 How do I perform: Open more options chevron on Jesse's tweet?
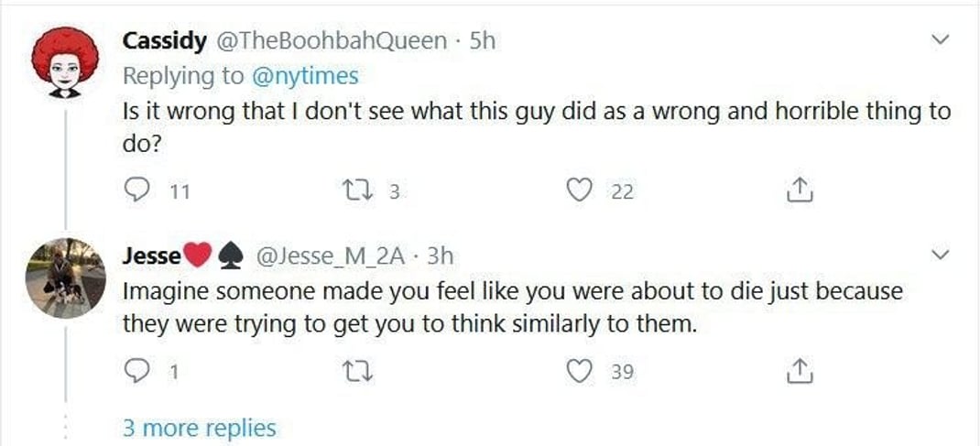(939, 254)
